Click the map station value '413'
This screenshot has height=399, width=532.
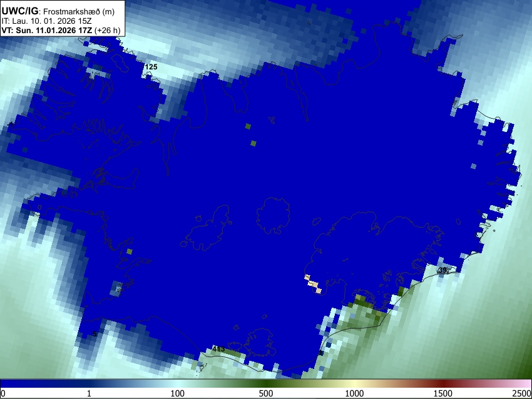pos(218,348)
